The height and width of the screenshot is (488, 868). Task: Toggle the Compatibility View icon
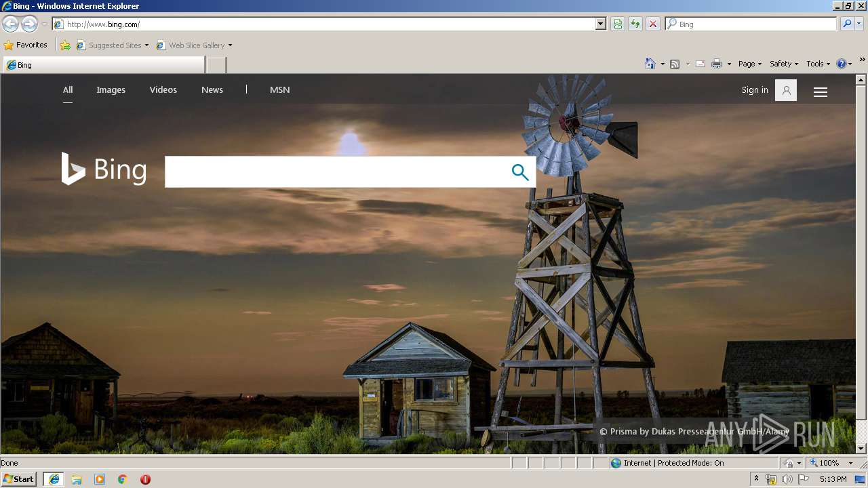click(618, 24)
